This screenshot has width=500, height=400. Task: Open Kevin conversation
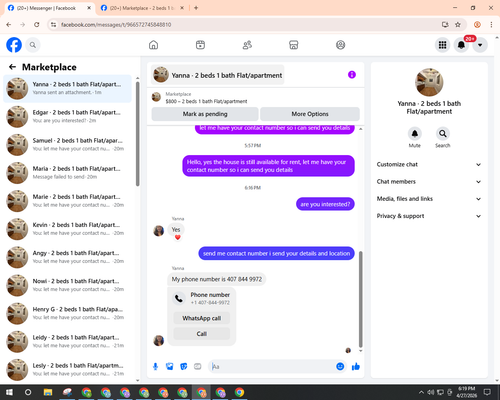pyautogui.click(x=67, y=229)
